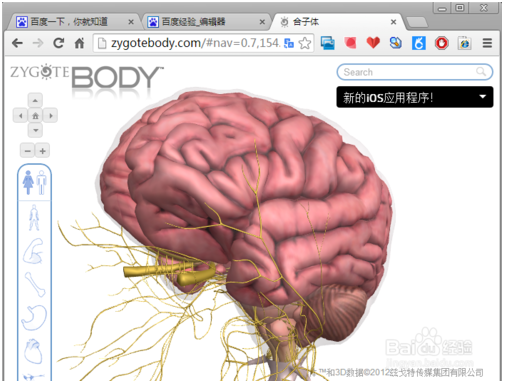Click the Search input field
506x386 pixels.
coord(415,72)
